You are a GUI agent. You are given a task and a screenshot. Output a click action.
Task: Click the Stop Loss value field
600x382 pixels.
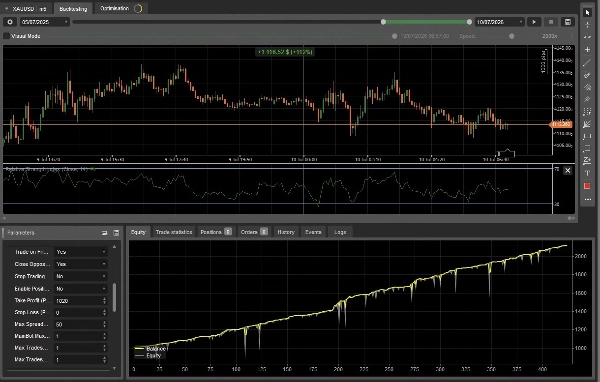point(78,313)
